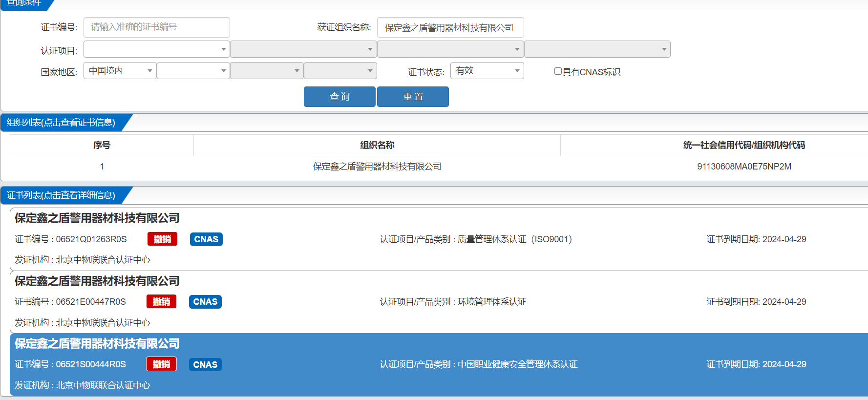Click the 证书编号 input field
868x400 pixels.
(x=157, y=27)
